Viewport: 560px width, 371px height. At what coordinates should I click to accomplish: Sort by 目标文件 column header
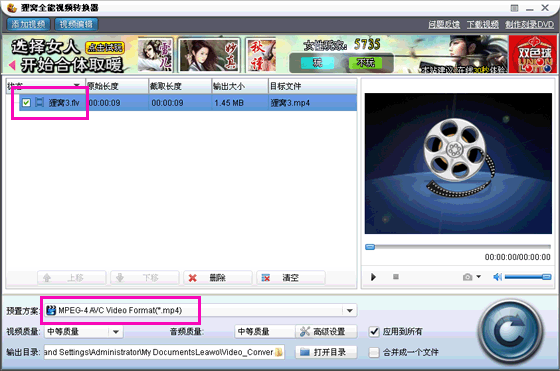tap(312, 86)
